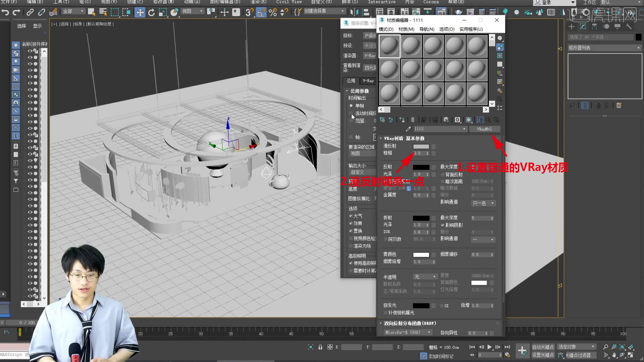Click the Redo arrow in main toolbar

16,12
